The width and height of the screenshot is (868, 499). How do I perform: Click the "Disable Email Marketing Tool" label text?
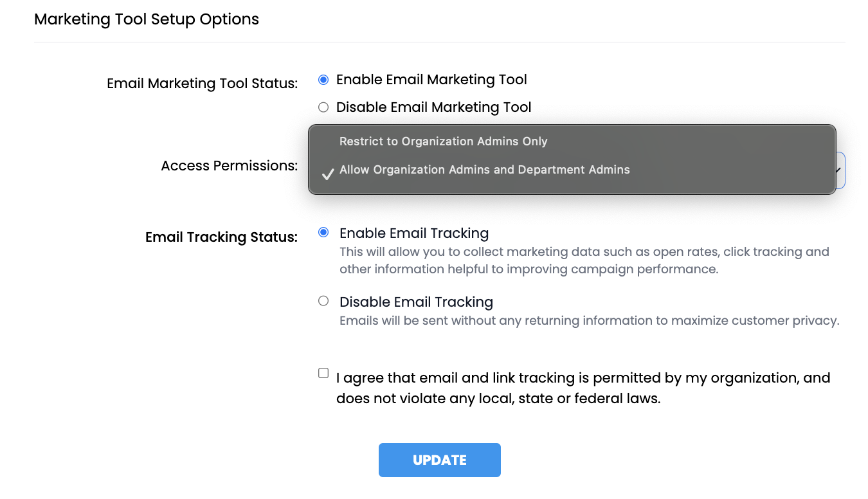click(x=433, y=107)
